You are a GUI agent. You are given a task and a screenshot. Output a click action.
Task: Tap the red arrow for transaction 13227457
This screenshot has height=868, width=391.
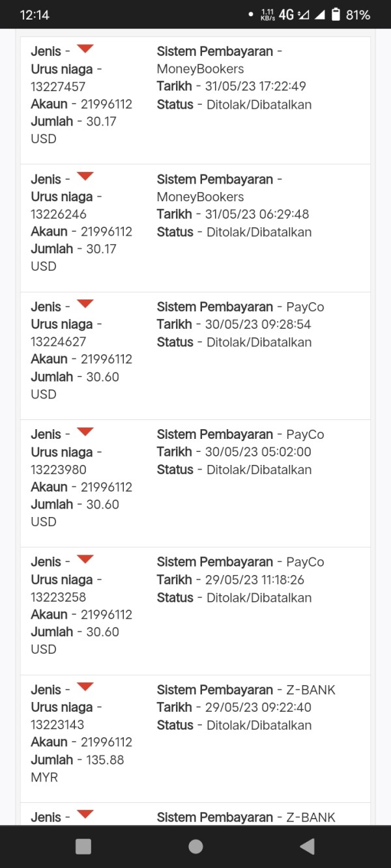click(x=85, y=49)
